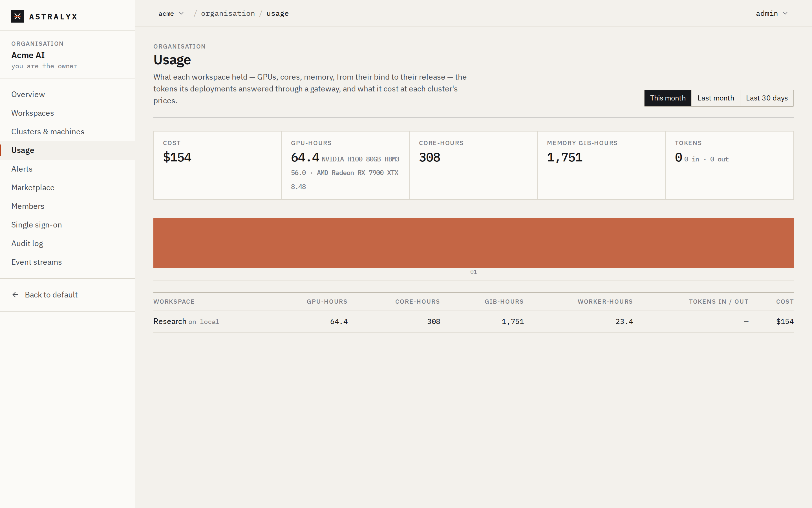
Task: Switch range to Last 30 days
Action: (767, 98)
